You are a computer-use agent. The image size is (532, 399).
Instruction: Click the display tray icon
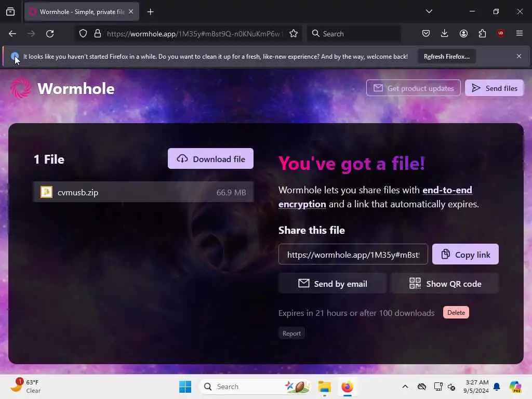[x=438, y=387]
